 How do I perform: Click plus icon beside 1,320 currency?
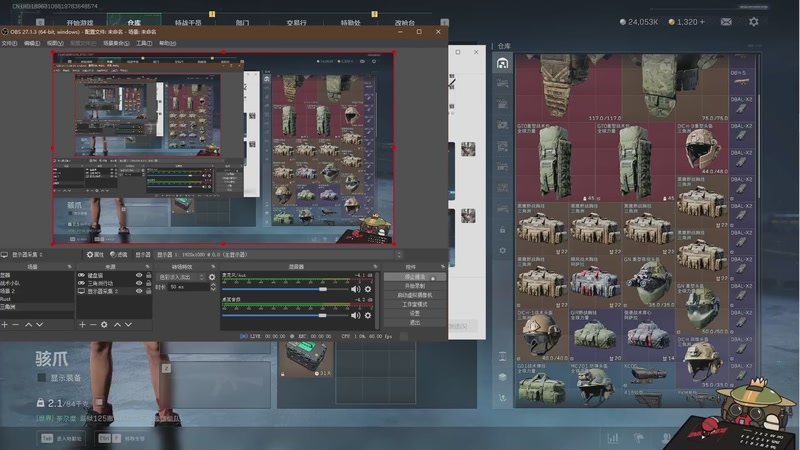point(702,22)
